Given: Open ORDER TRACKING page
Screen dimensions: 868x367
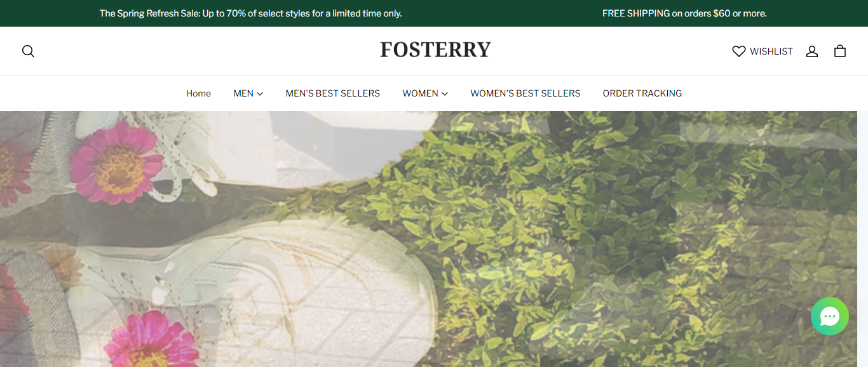Looking at the screenshot, I should [x=642, y=93].
